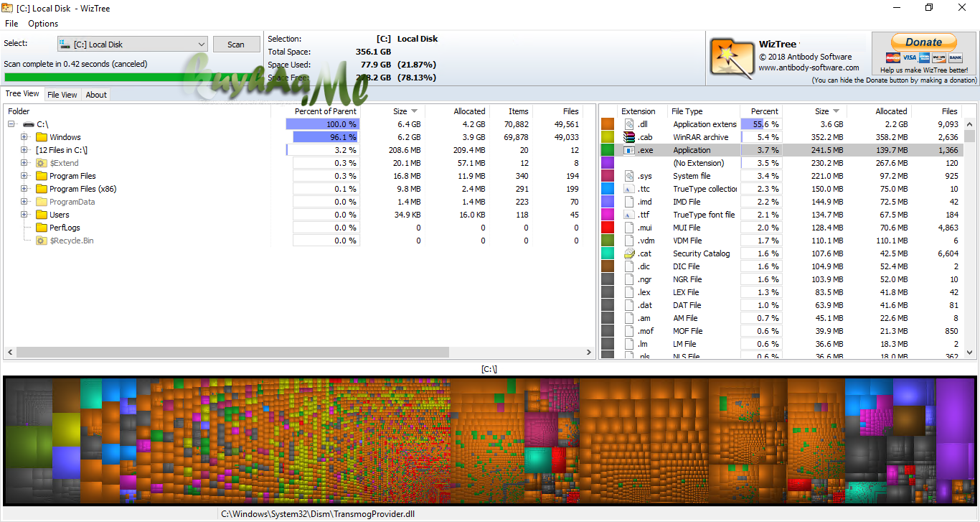The width and height of the screenshot is (980, 522).
Task: Click the File Type column header
Action: point(704,111)
